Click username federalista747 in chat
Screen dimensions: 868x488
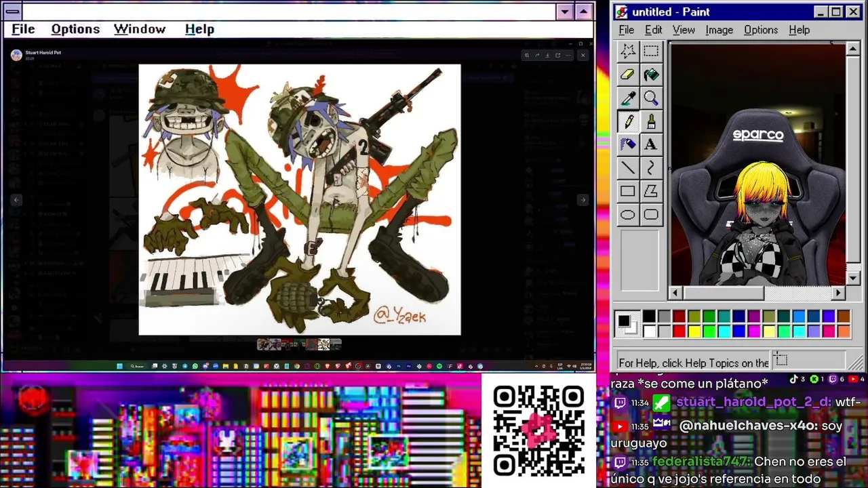tap(701, 462)
